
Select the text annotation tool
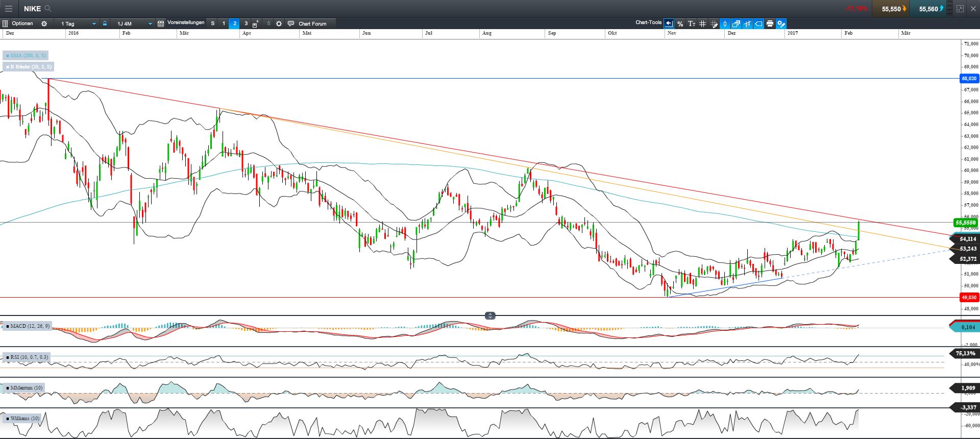point(691,24)
